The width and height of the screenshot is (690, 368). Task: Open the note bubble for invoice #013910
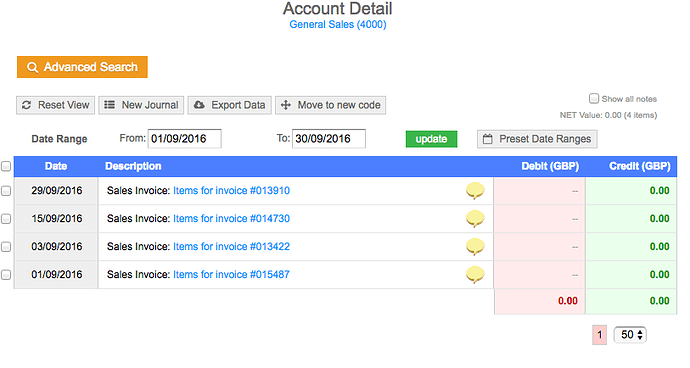click(x=475, y=191)
